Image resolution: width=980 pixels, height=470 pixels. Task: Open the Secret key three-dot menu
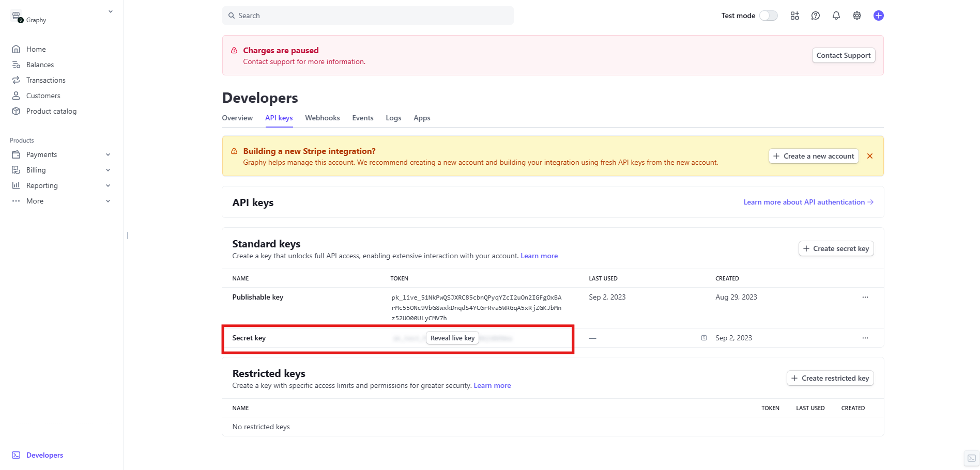(865, 338)
